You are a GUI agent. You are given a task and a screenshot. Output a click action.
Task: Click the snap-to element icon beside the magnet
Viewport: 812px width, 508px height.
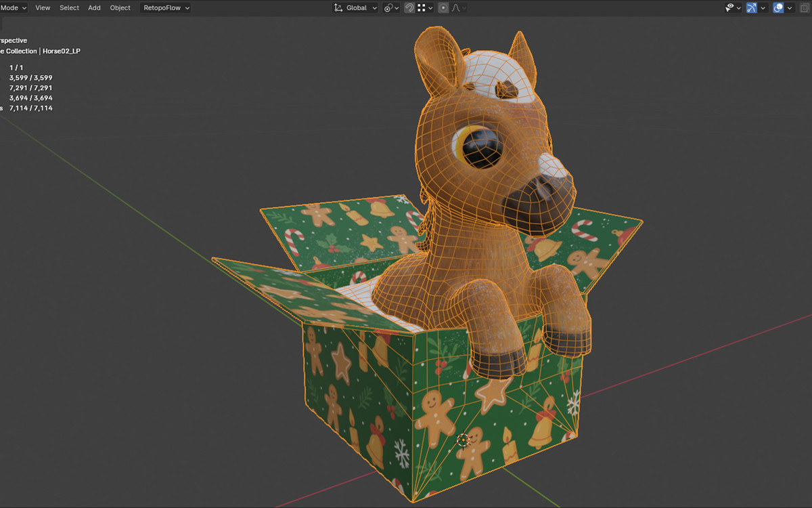point(422,7)
